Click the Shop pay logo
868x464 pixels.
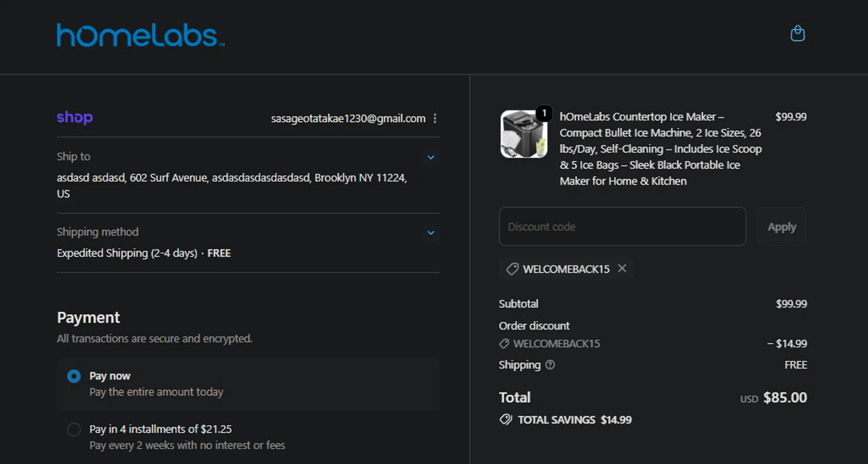point(75,117)
